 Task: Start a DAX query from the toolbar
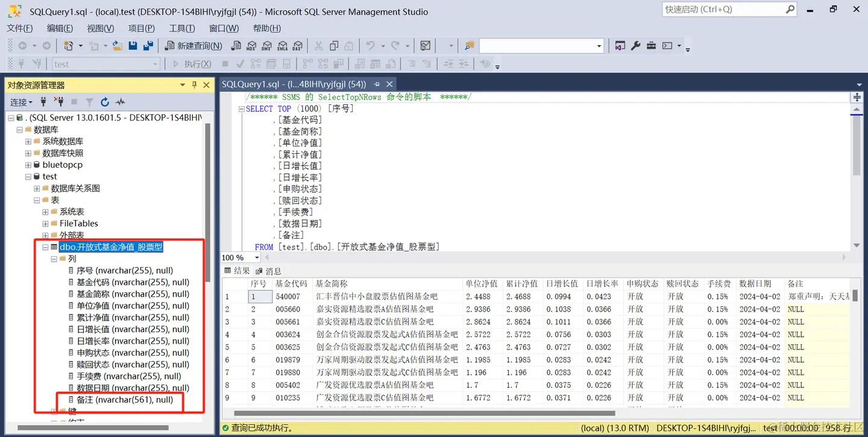[x=297, y=46]
